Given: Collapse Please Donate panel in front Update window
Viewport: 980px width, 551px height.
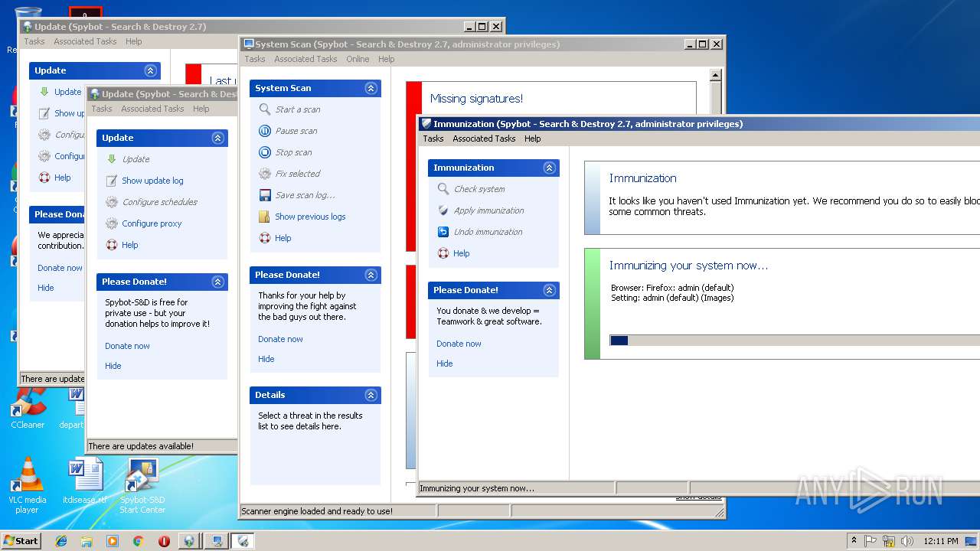Looking at the screenshot, I should [217, 282].
